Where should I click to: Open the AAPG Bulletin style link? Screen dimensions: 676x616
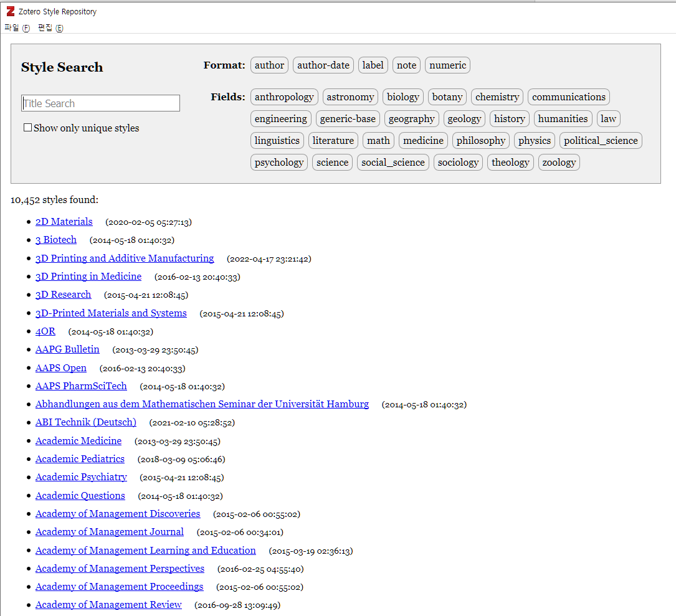[67, 349]
